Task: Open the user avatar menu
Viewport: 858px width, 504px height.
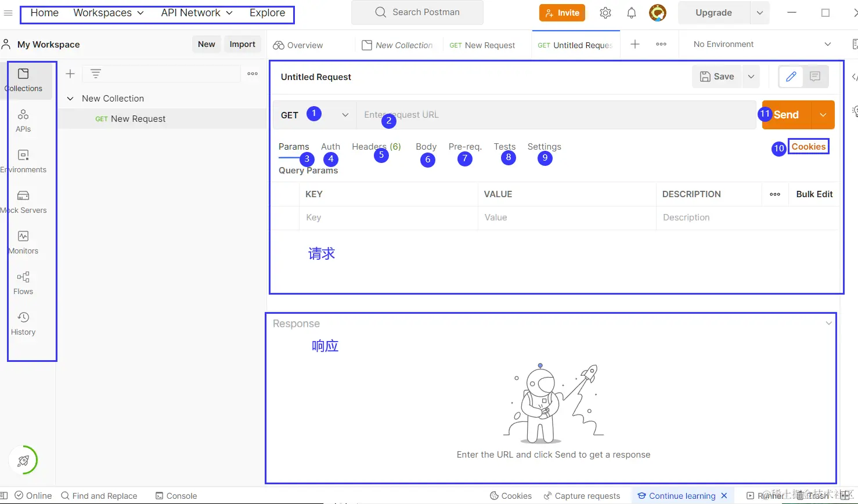Action: [x=658, y=13]
